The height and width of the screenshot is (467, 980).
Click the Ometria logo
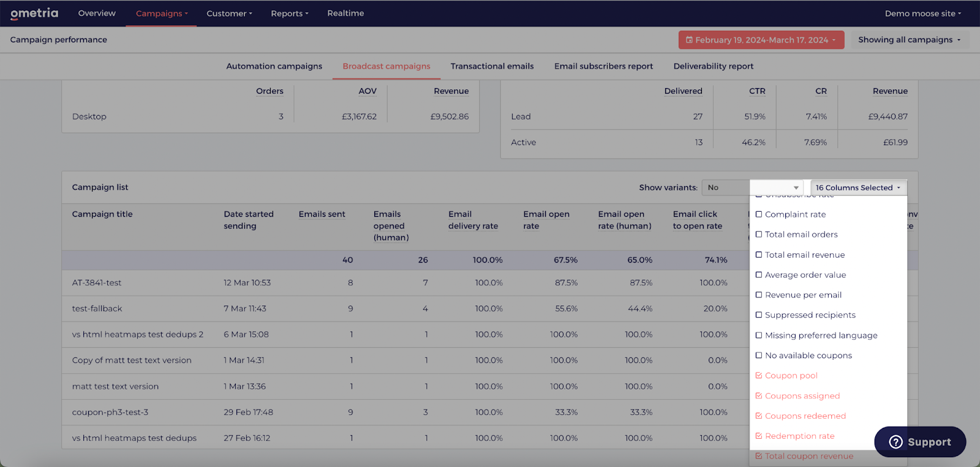[x=34, y=13]
